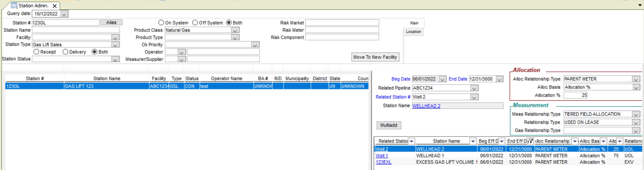Image resolution: width=644 pixels, height=170 pixels.
Task: Open Alloc Basis column filter arrow
Action: coord(603,141)
